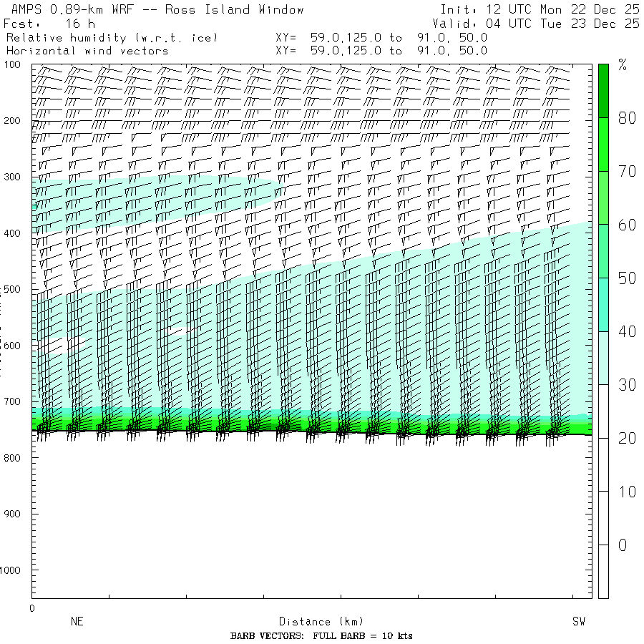Click the white 20–30% colorbar segment
This screenshot has height=644, width=644.
pos(603,411)
